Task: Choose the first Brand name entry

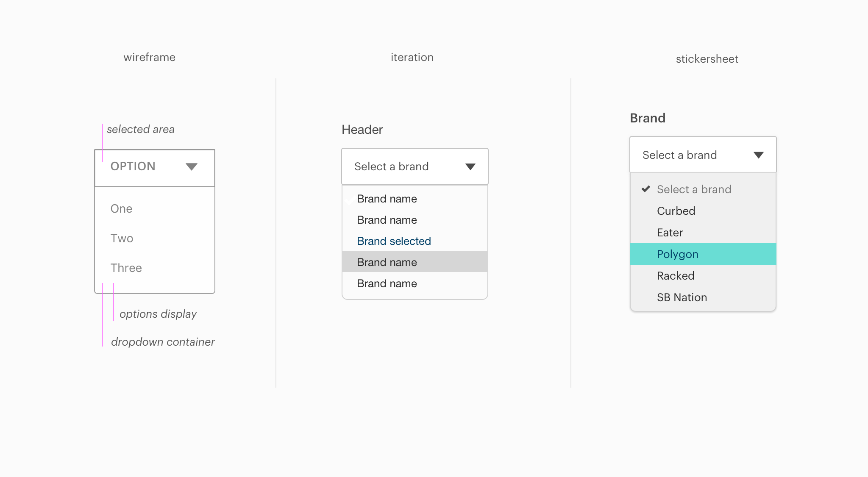Action: 415,199
